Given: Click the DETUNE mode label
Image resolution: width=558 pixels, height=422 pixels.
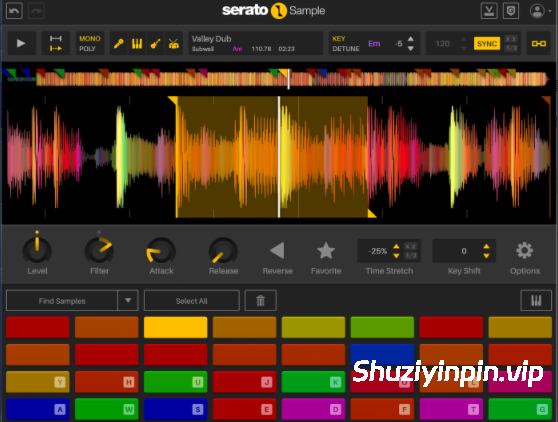Looking at the screenshot, I should click(x=346, y=49).
